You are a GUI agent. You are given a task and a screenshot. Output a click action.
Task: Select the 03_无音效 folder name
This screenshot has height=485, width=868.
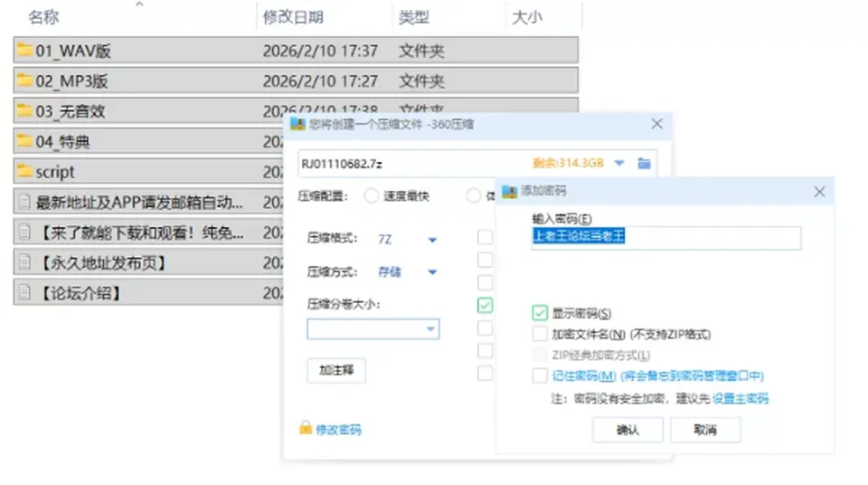coord(71,111)
